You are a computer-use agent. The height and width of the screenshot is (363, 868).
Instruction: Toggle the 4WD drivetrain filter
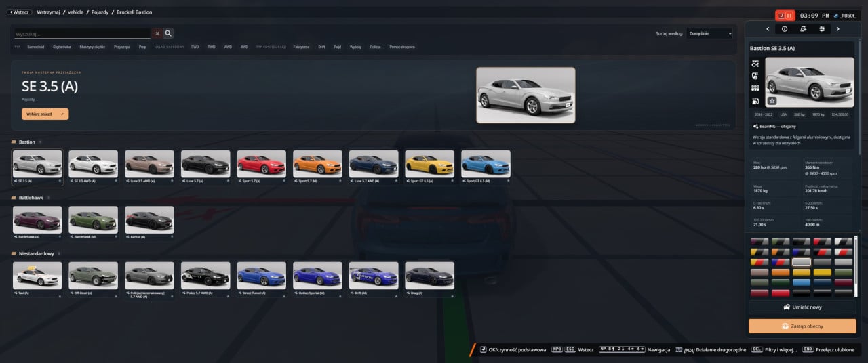(x=244, y=47)
